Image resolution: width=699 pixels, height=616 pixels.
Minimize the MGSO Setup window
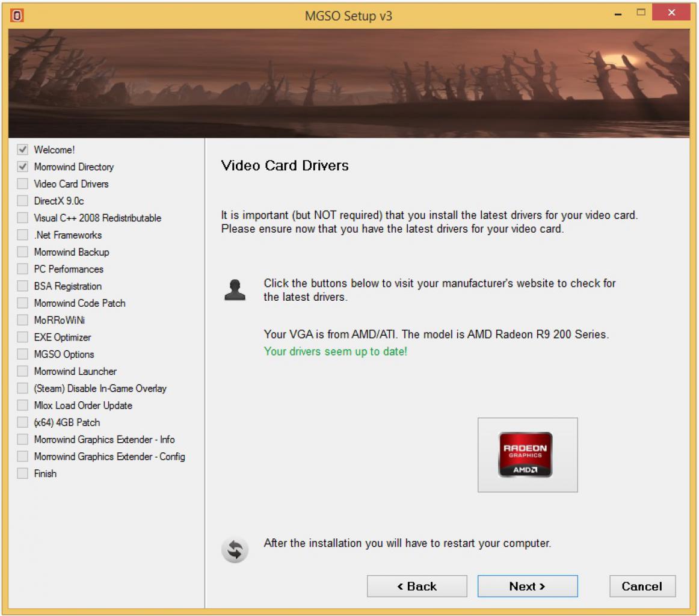[x=618, y=14]
